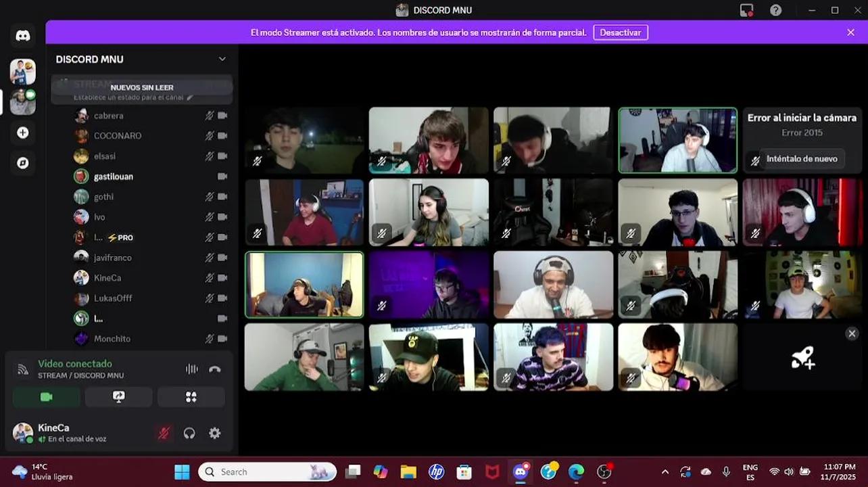Open Windows Start menu

tap(182, 471)
